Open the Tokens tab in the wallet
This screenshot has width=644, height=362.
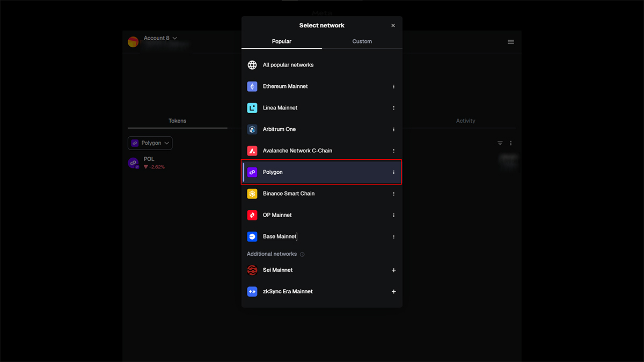tap(178, 121)
